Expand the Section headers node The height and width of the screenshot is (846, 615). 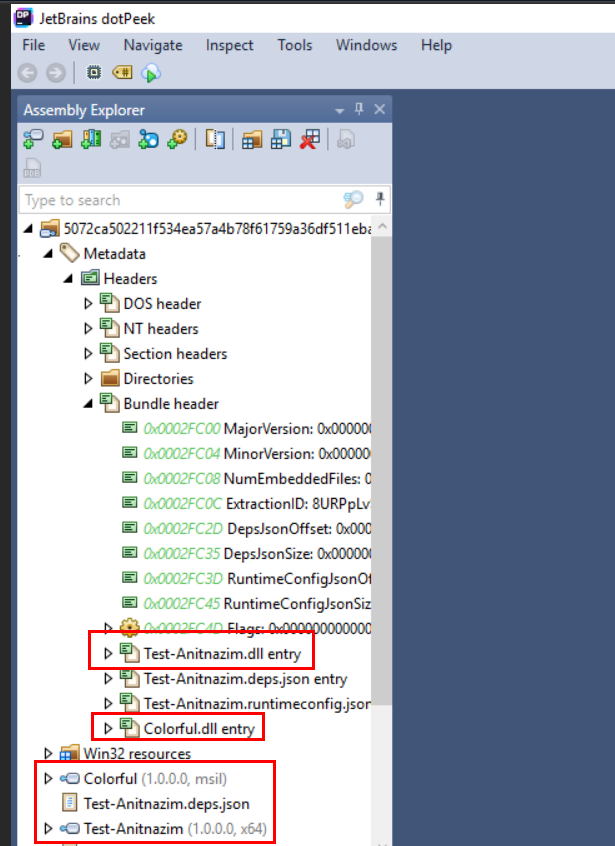[x=88, y=353]
